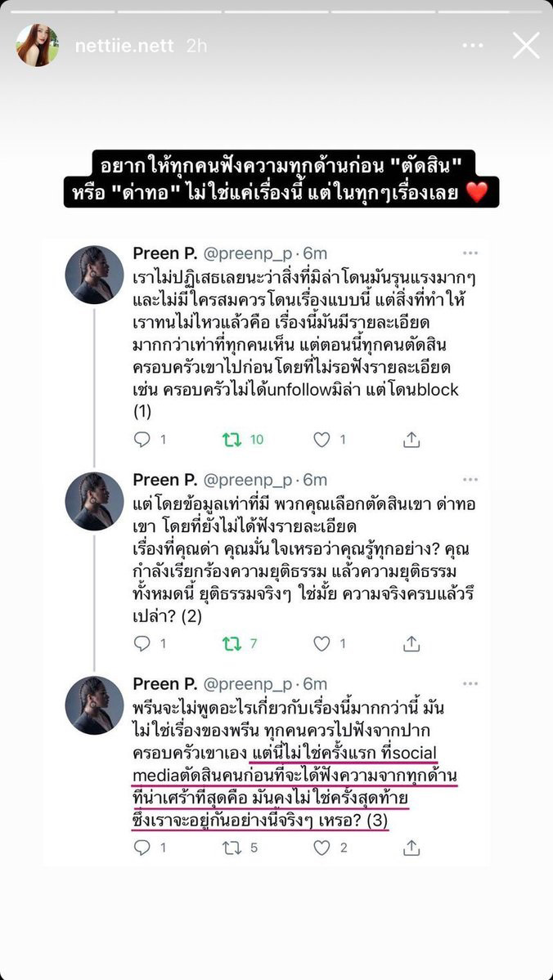This screenshot has height=980, width=553.
Task: Open the story options ellipsis icon
Action: pos(473,47)
